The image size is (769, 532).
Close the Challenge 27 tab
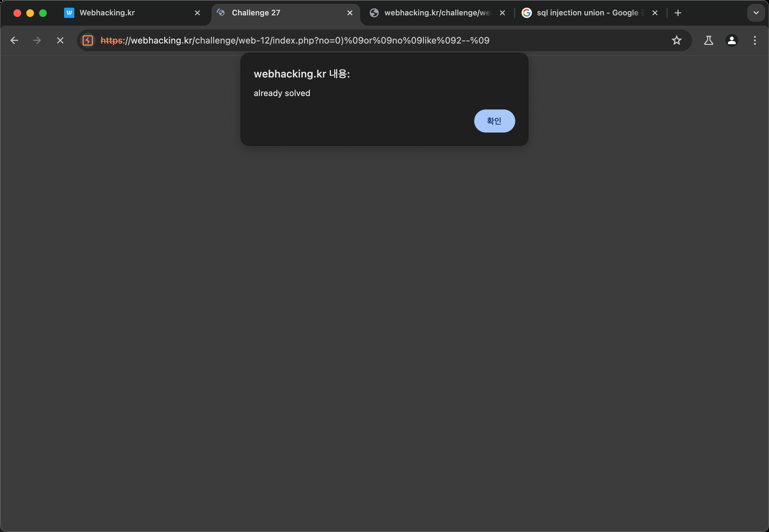tap(350, 13)
